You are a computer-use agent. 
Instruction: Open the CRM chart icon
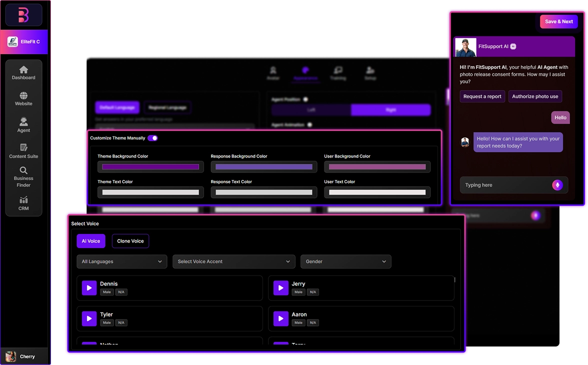pyautogui.click(x=23, y=200)
